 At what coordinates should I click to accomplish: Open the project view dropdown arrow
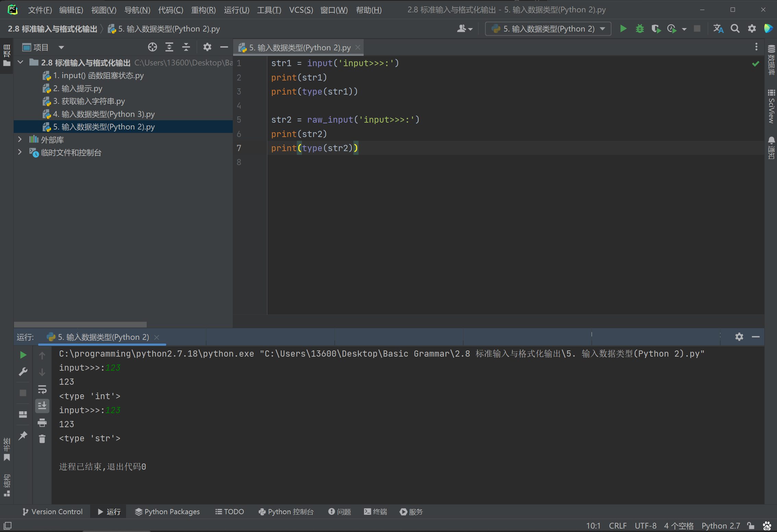point(61,47)
